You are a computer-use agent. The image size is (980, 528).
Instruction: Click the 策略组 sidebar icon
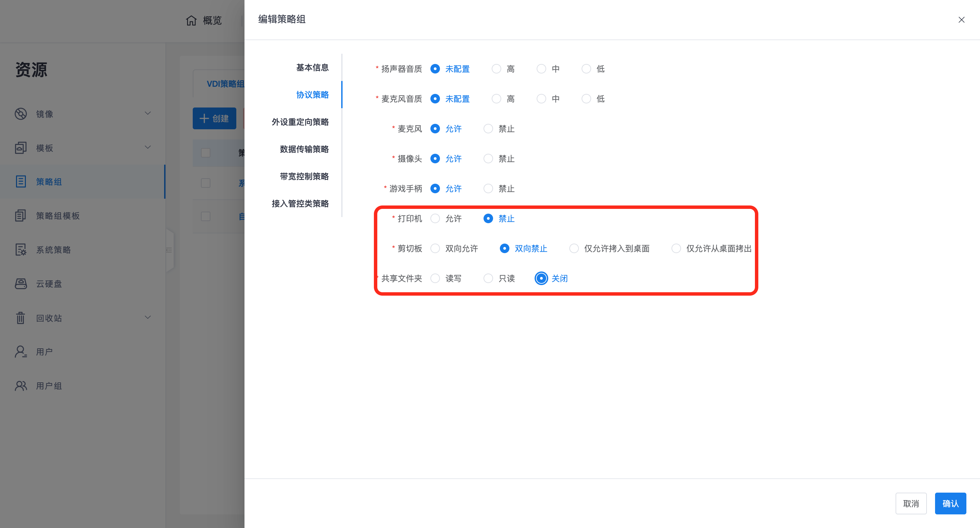[x=20, y=182]
